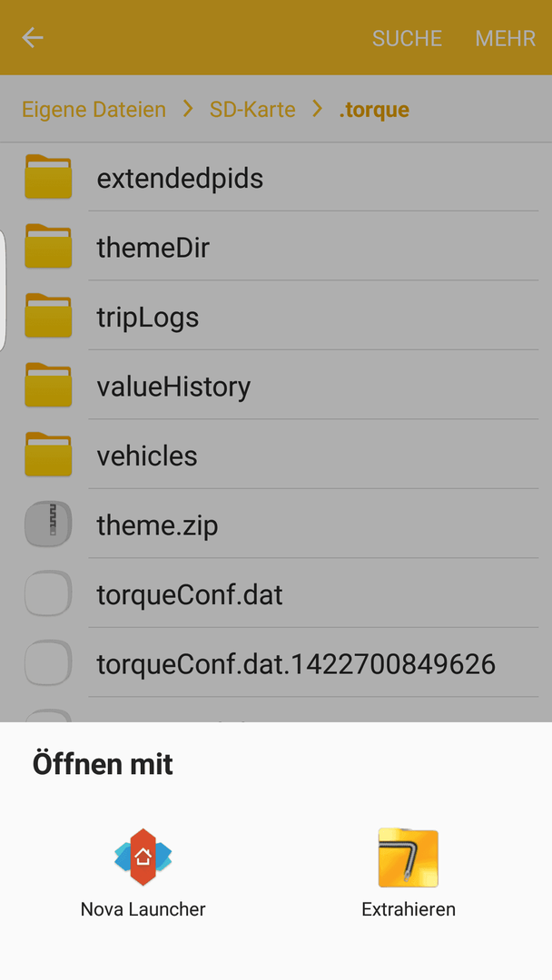Tap the valueHistory folder name
Image resolution: width=552 pixels, height=980 pixels.
173,387
